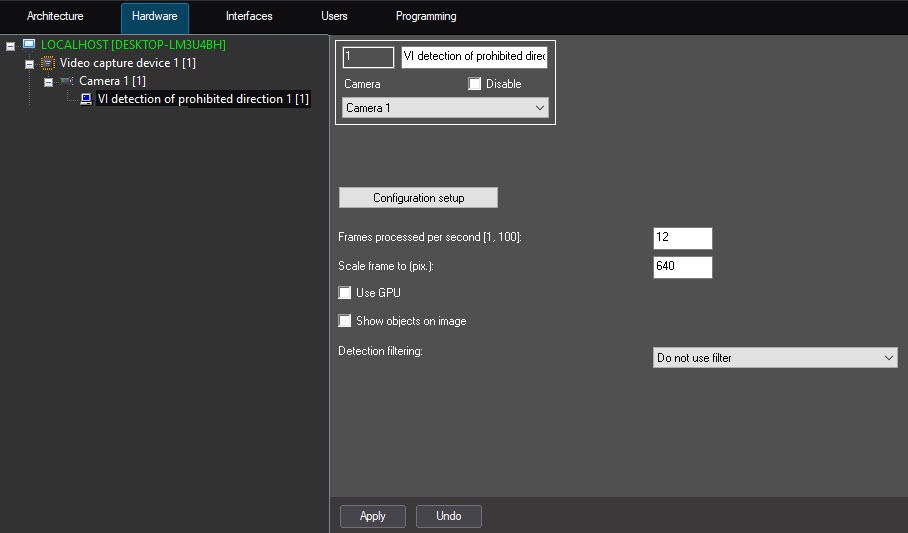Image resolution: width=908 pixels, height=533 pixels.
Task: Open the Detection filtering dropdown
Action: (x=775, y=358)
